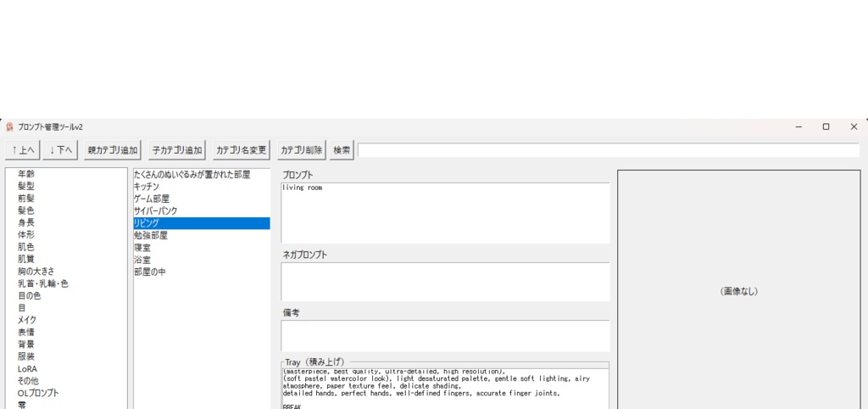Screen dimensions: 868x409
Task: Click the ↑上へ move up button
Action: click(x=23, y=150)
